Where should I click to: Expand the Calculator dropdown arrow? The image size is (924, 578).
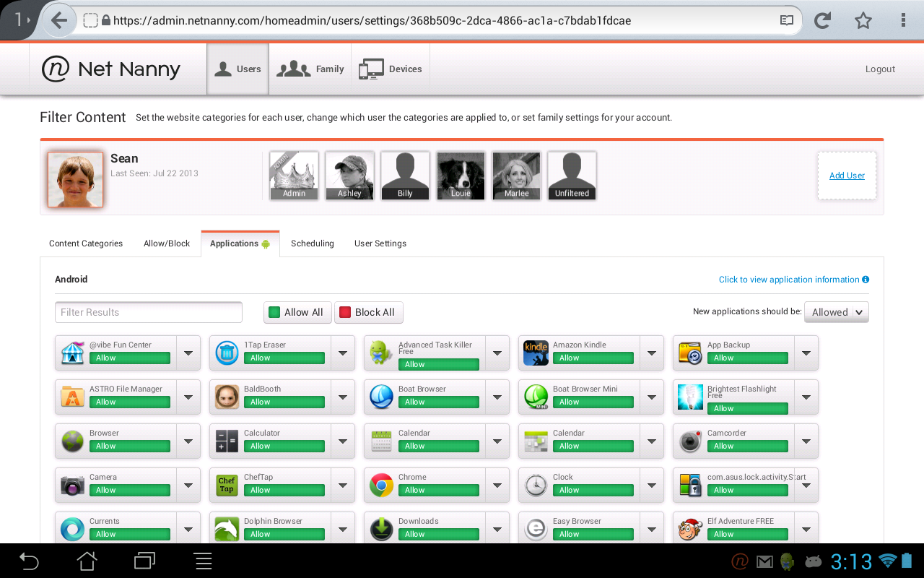point(343,441)
